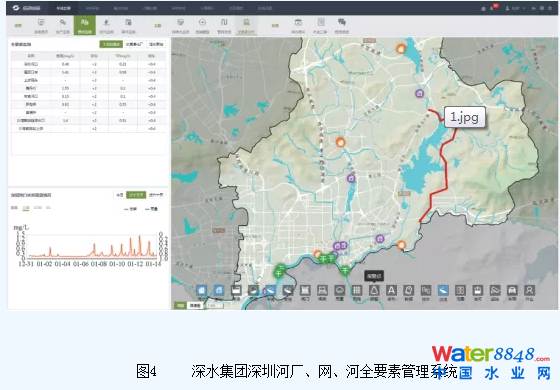Select the green-highlighted time range button above chart
The height and width of the screenshot is (390, 560).
tap(136, 195)
